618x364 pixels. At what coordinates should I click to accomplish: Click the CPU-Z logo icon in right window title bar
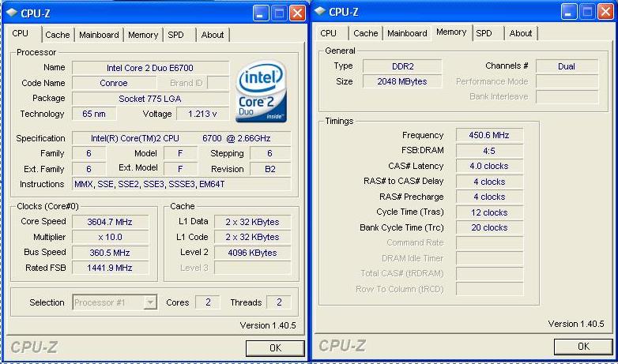(x=320, y=11)
